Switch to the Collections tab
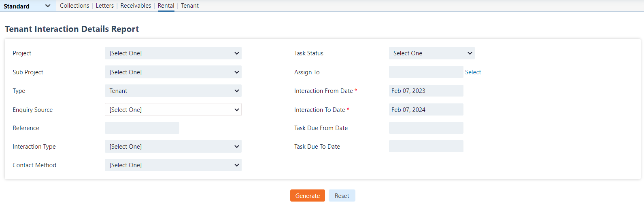The image size is (644, 206). tap(74, 6)
